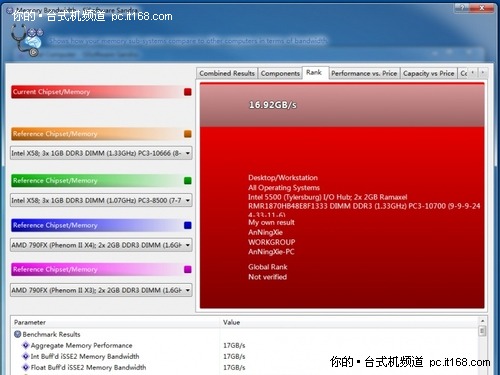Click the Aggregate Memory Performance diamond icon
500x375 pixels.
25,345
